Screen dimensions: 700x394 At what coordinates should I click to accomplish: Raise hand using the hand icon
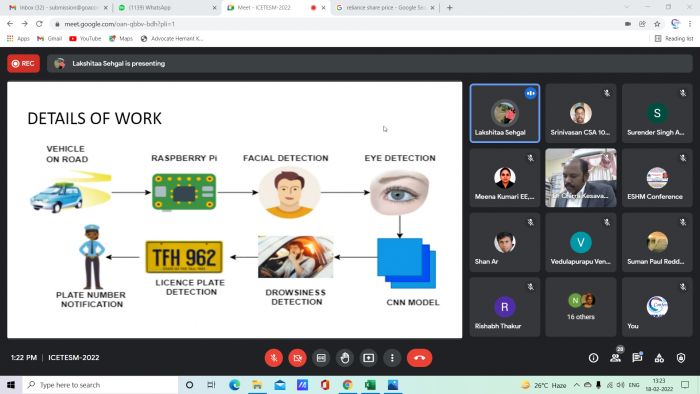[345, 358]
